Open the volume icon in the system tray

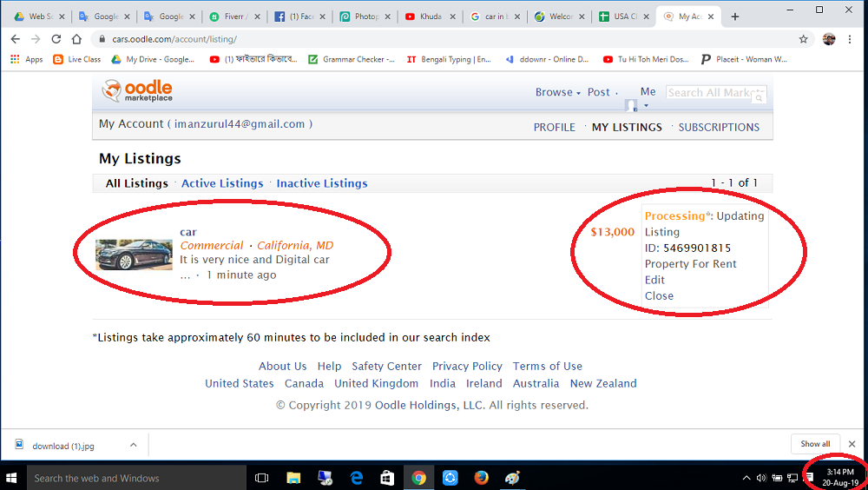761,478
